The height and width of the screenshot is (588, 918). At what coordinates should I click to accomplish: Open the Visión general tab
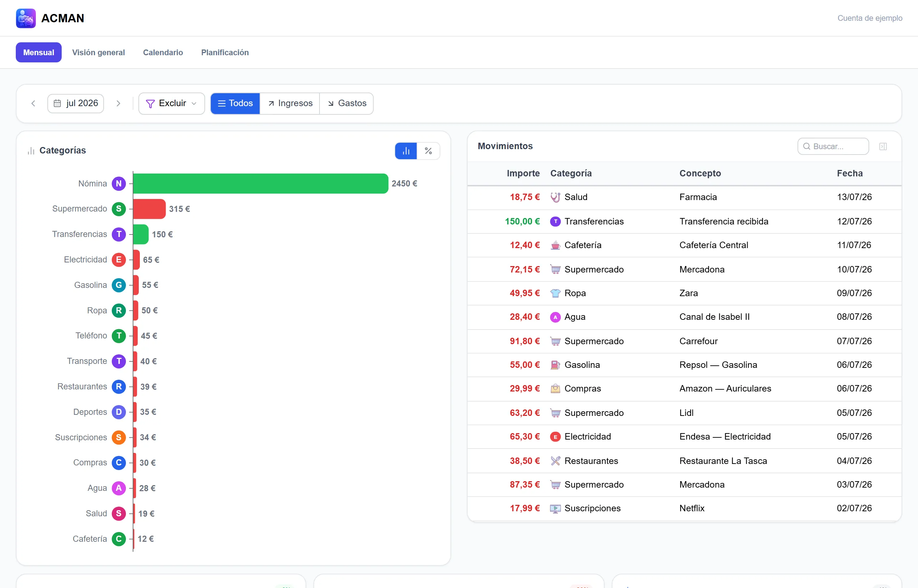point(99,52)
